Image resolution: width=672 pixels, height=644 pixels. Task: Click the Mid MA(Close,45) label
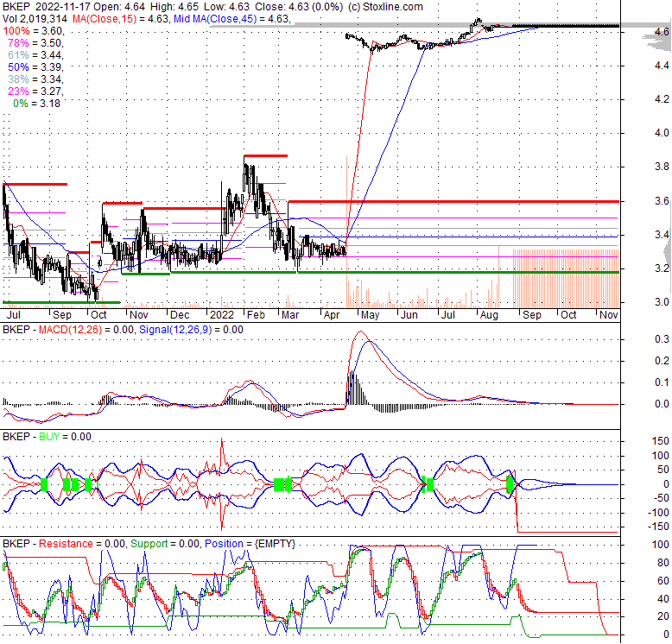tap(215, 18)
